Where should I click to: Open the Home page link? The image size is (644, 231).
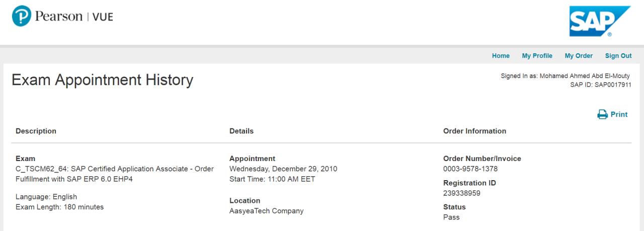click(x=501, y=56)
